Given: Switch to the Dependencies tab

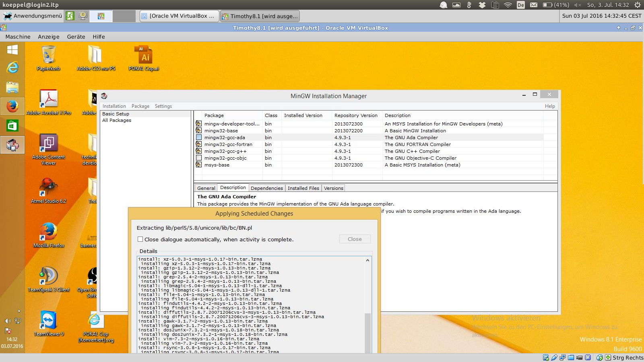Looking at the screenshot, I should point(267,188).
